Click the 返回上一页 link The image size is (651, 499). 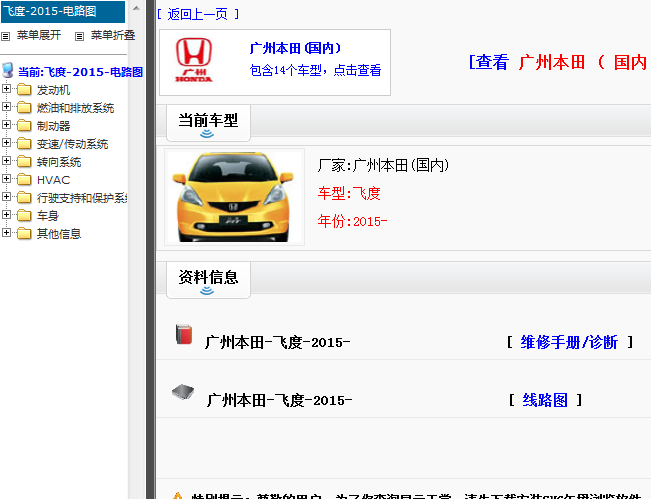(198, 15)
